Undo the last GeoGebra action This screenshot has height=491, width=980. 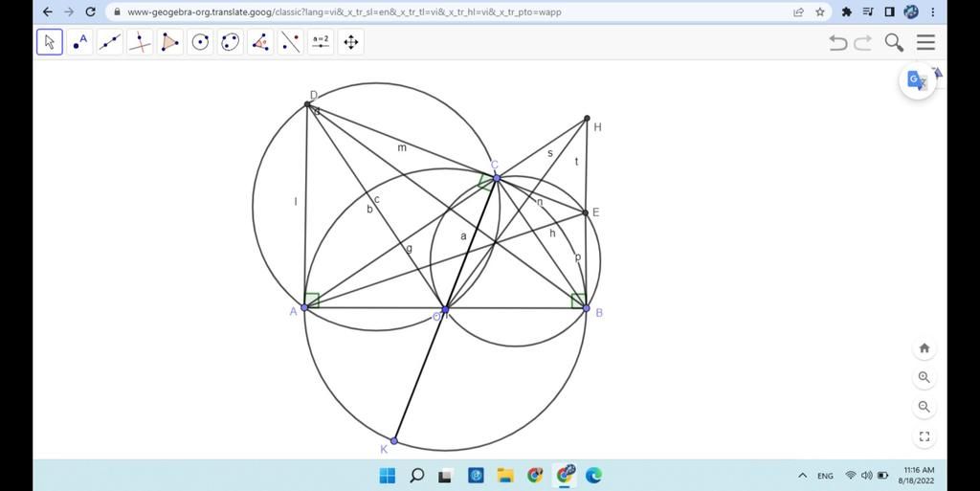(x=837, y=42)
